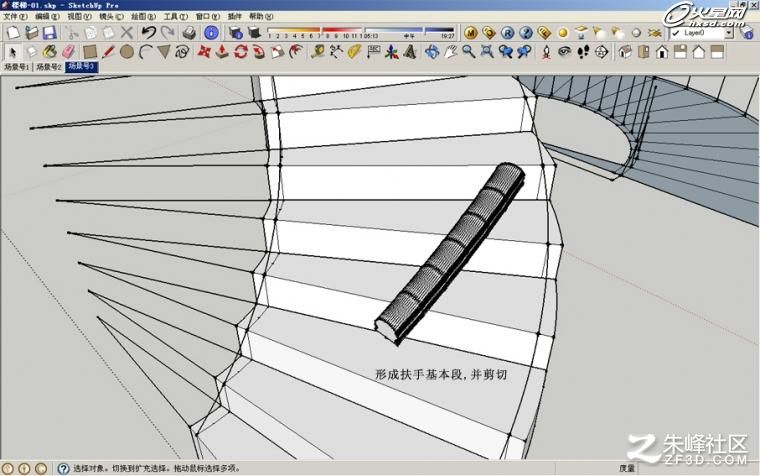This screenshot has height=476, width=760.
Task: Select the Position Camera tool
Action: pyautogui.click(x=546, y=51)
